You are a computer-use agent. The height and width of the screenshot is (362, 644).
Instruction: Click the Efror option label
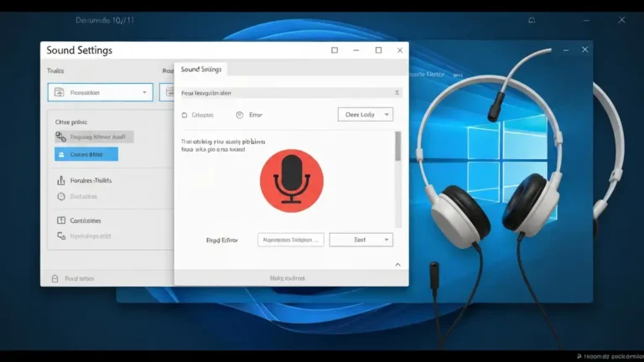tap(256, 115)
